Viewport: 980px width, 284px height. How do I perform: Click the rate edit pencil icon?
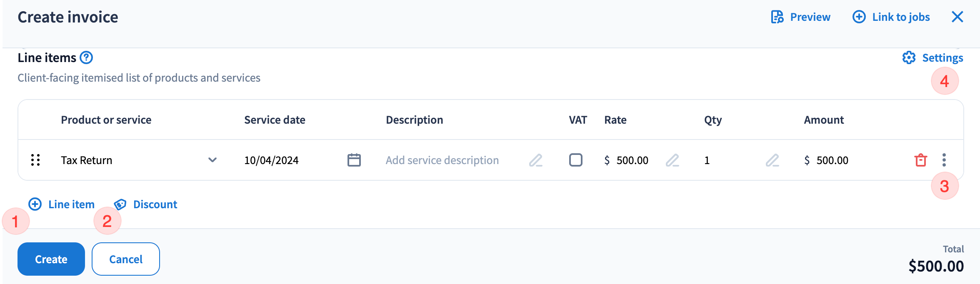[672, 160]
